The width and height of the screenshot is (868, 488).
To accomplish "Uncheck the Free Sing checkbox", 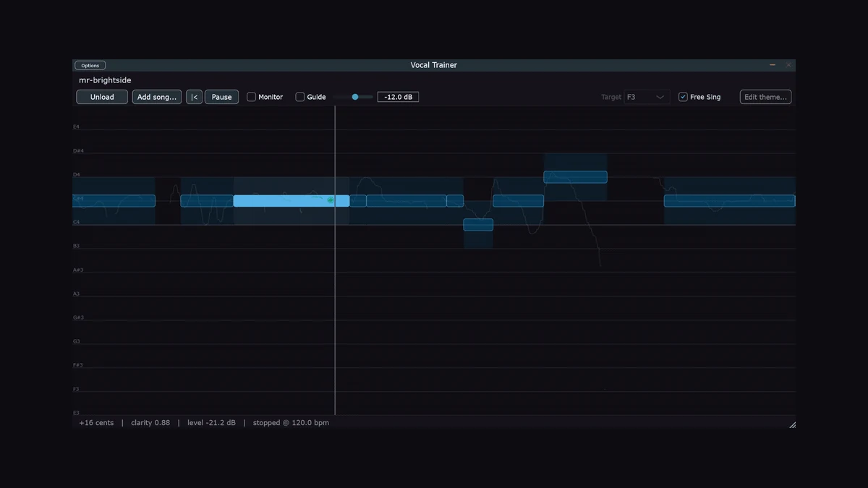I will [683, 97].
